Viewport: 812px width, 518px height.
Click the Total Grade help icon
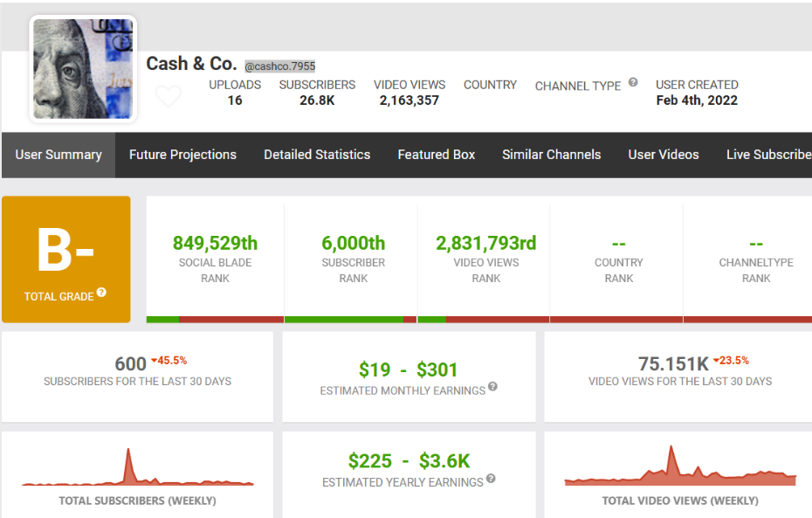click(101, 293)
